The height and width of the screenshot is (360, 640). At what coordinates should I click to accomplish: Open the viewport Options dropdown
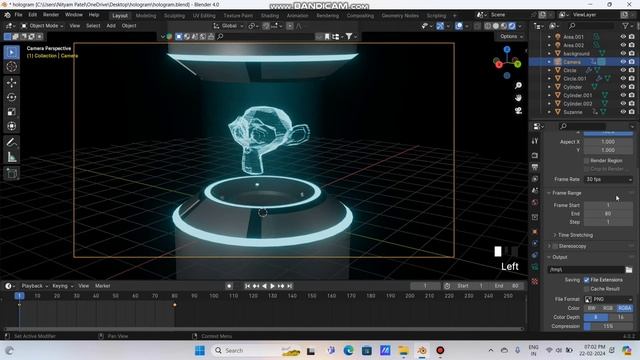click(x=511, y=36)
